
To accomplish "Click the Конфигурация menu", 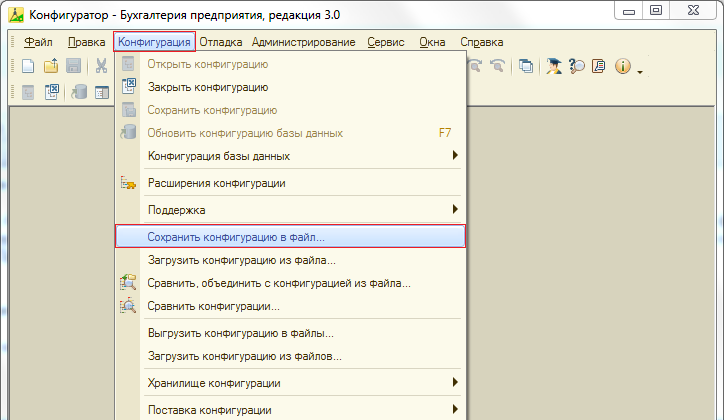I will click(154, 42).
